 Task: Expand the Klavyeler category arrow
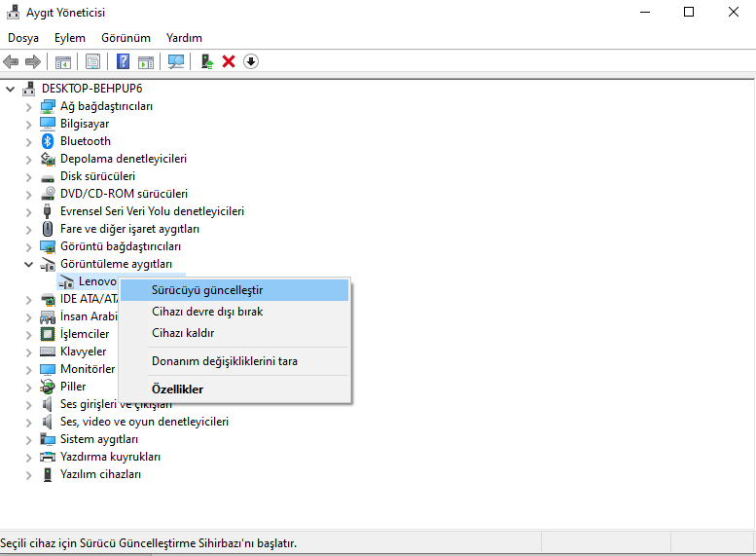point(28,352)
